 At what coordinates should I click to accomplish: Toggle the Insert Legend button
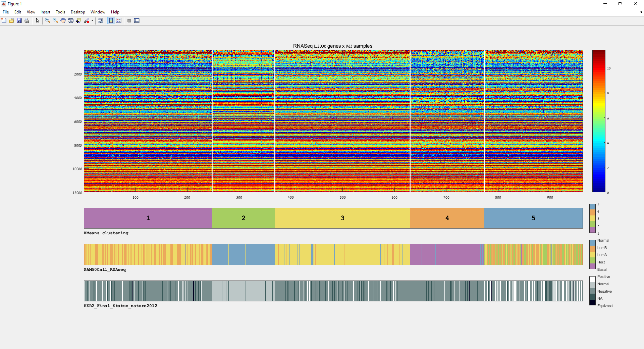[119, 21]
